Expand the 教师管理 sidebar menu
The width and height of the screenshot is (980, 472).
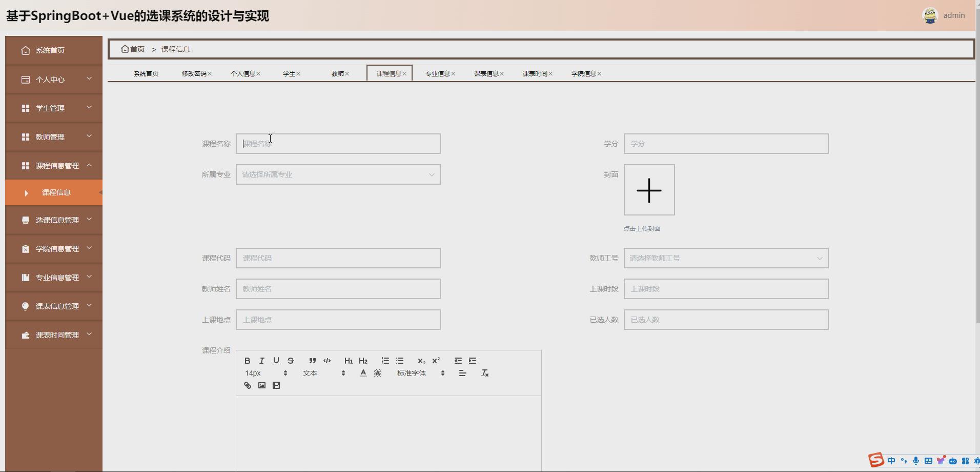point(54,137)
